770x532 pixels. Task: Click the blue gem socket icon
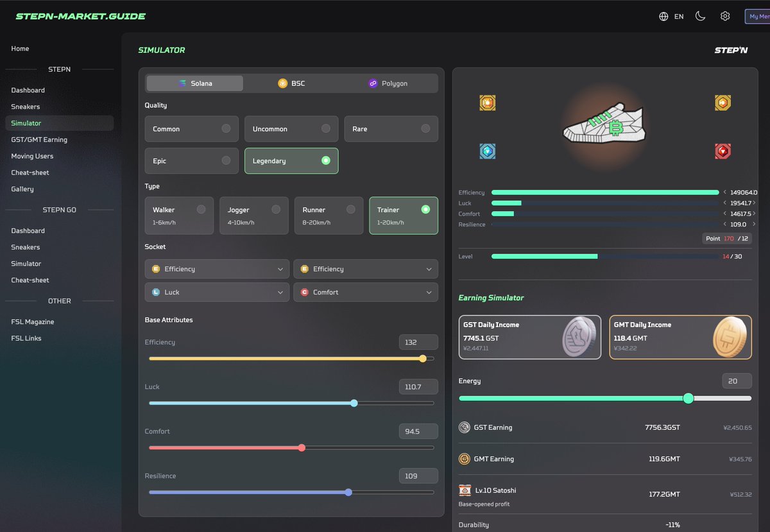pos(488,151)
